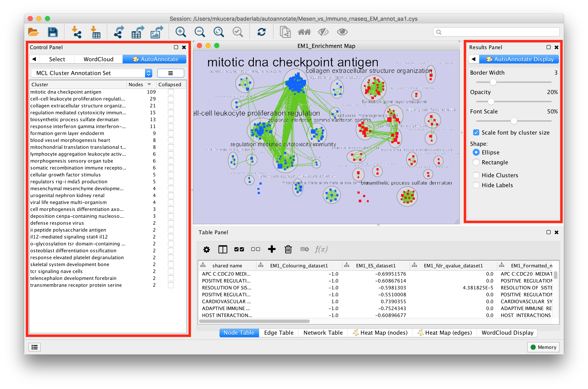Click the Save Session floppy disk icon
Screen dimensions: 588x389
point(53,32)
